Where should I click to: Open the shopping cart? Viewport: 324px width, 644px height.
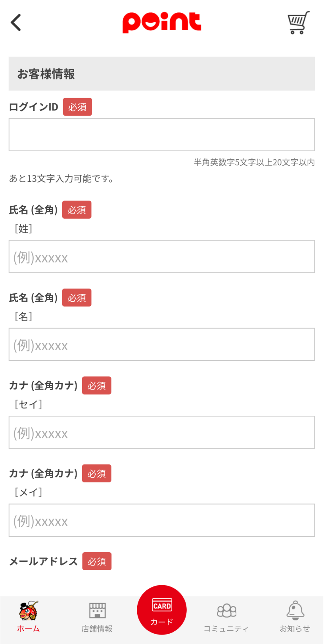pos(298,23)
